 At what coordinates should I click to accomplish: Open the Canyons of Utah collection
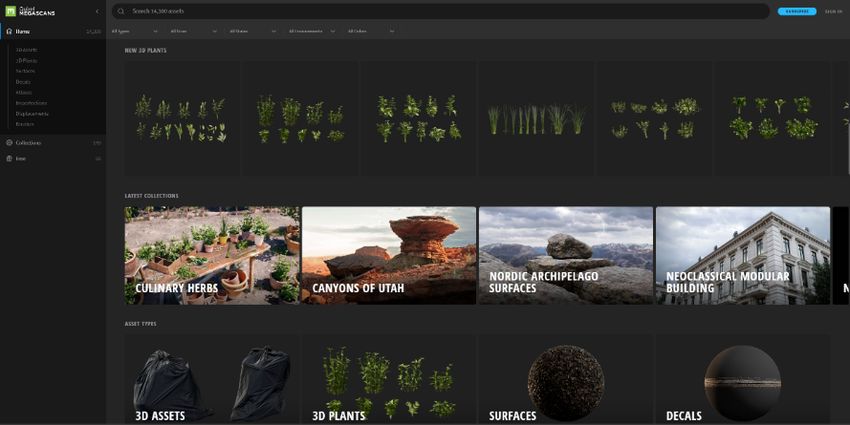tap(389, 255)
